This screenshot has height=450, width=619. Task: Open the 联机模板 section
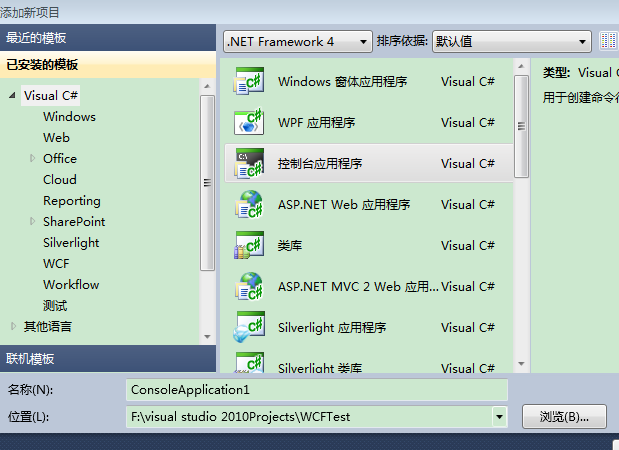tap(108, 358)
